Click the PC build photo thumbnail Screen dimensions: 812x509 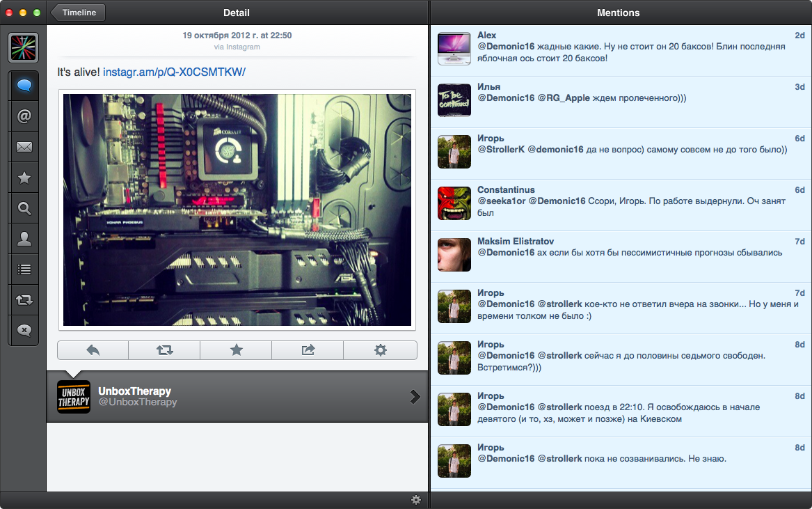tap(237, 210)
